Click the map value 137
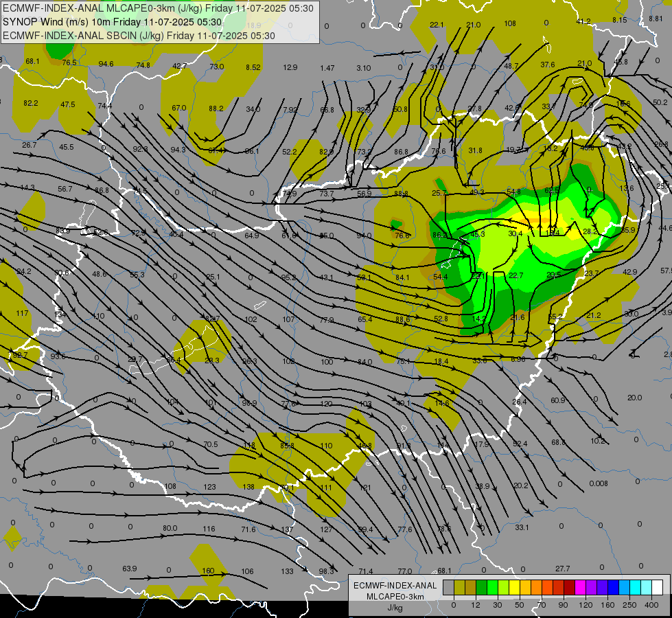Viewport: 672px width, 618px height. pyautogui.click(x=287, y=529)
